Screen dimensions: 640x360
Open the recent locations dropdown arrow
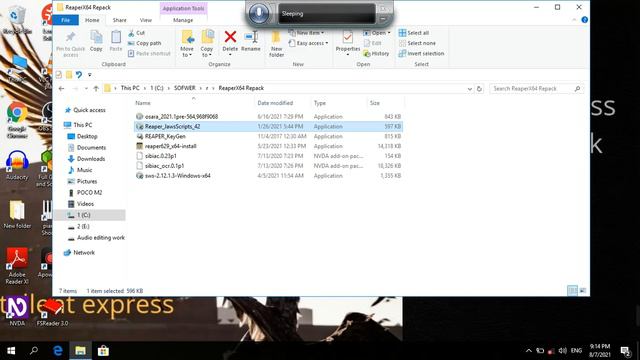tap(86, 88)
